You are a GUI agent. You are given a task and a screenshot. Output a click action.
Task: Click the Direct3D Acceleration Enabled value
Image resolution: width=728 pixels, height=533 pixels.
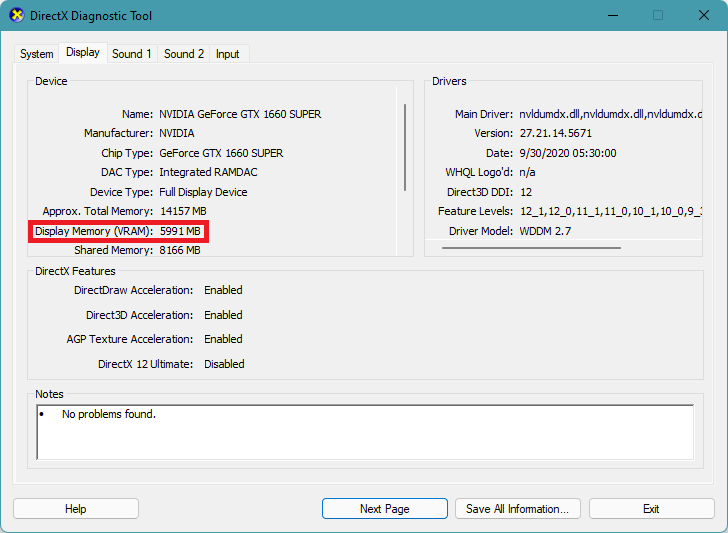coord(223,315)
